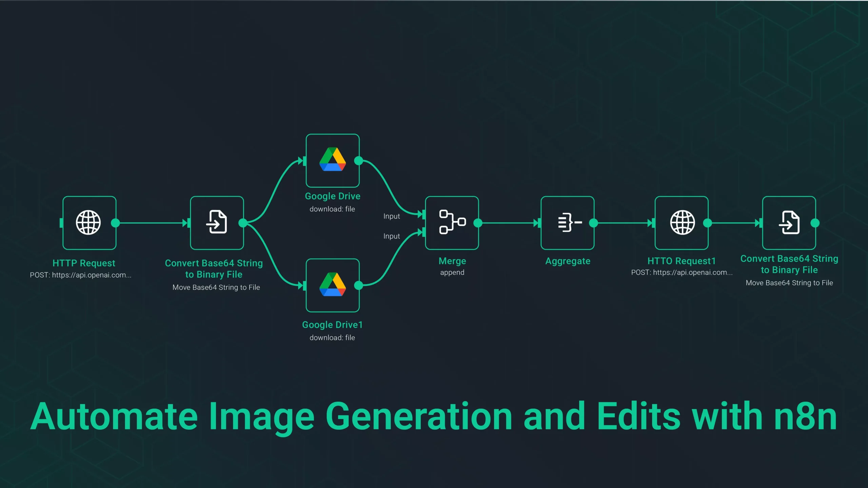868x488 pixels.
Task: Open the Merge node icon
Action: (452, 223)
